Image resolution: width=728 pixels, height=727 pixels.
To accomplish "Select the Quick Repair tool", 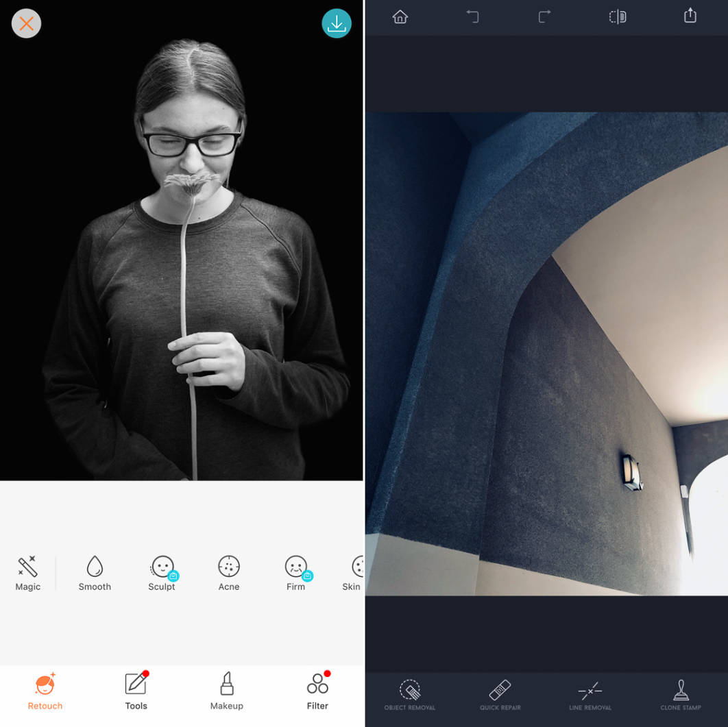I will pos(500,694).
